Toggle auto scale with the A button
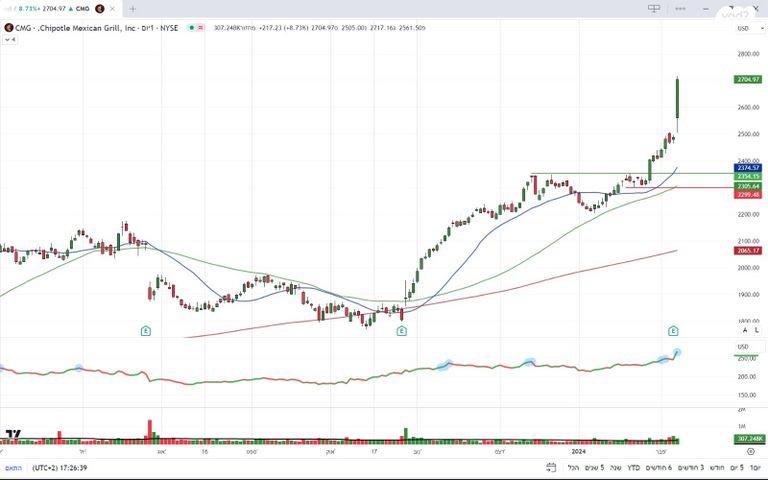 743,330
